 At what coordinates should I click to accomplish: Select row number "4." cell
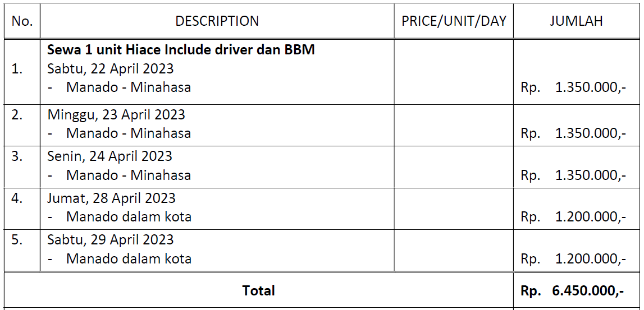[x=17, y=198]
